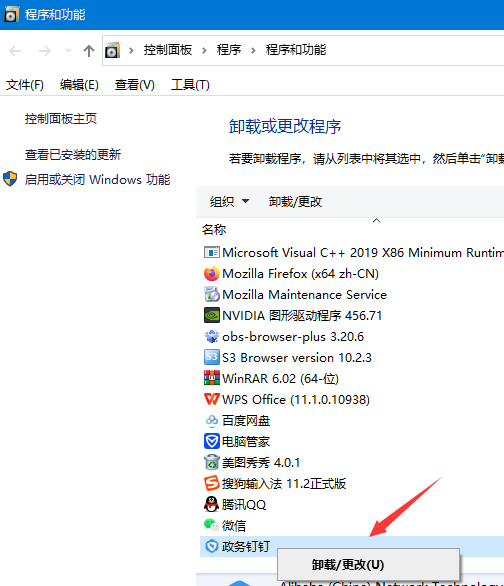
Task: Expand chevron after 程序 breadcrumb
Action: click(x=253, y=50)
